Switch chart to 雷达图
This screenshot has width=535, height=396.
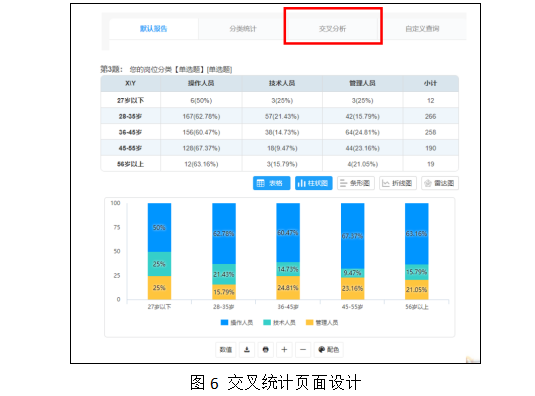point(440,183)
